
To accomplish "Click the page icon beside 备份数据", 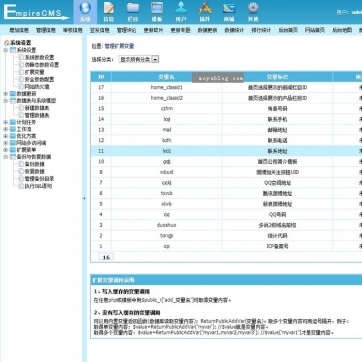I will coord(21,164).
